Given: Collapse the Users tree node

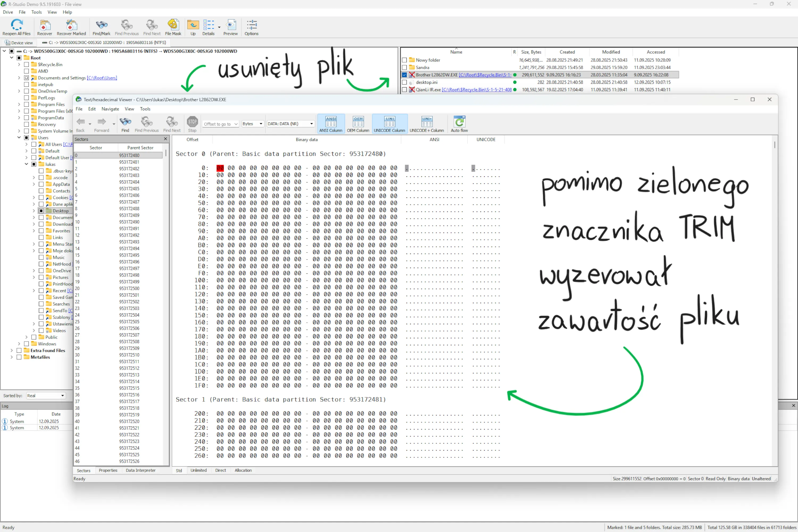Looking at the screenshot, I should click(19, 138).
